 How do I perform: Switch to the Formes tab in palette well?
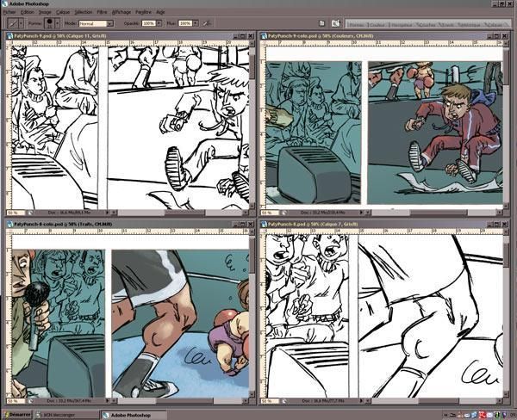pyautogui.click(x=357, y=25)
